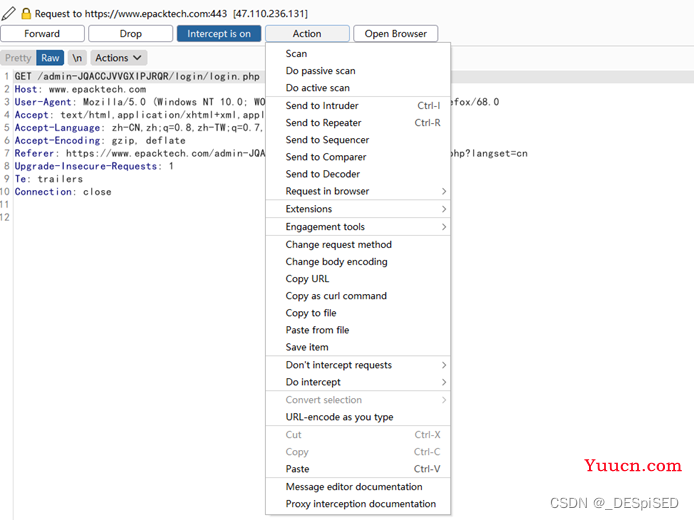Toggle the 'Intercept is on' button

(x=219, y=34)
